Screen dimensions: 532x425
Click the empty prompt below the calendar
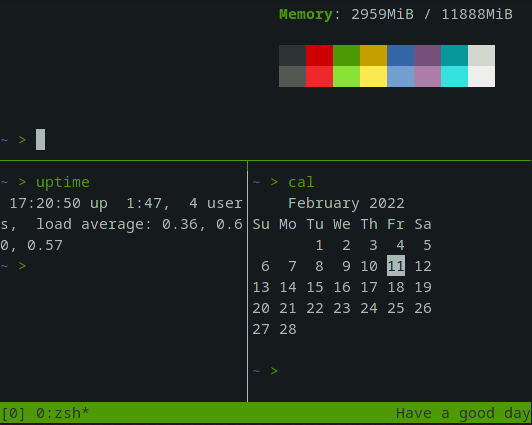click(x=265, y=371)
